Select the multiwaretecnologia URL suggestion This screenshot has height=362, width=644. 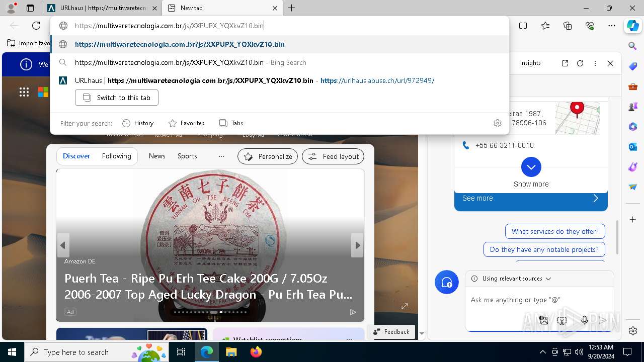(279, 44)
